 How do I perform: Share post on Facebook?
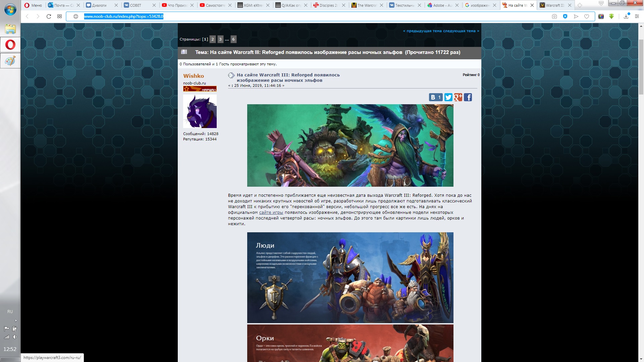[x=468, y=97]
